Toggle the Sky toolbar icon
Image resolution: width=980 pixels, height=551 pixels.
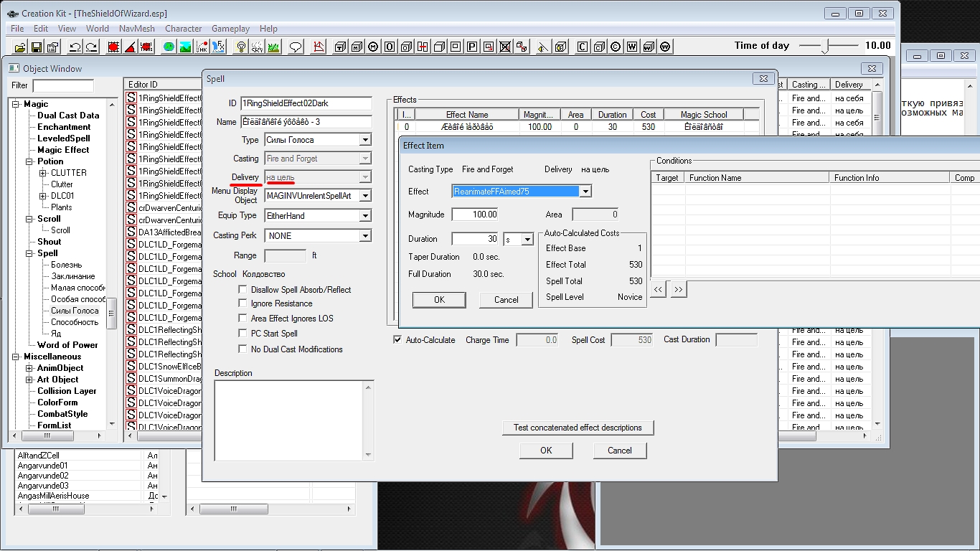coord(258,47)
